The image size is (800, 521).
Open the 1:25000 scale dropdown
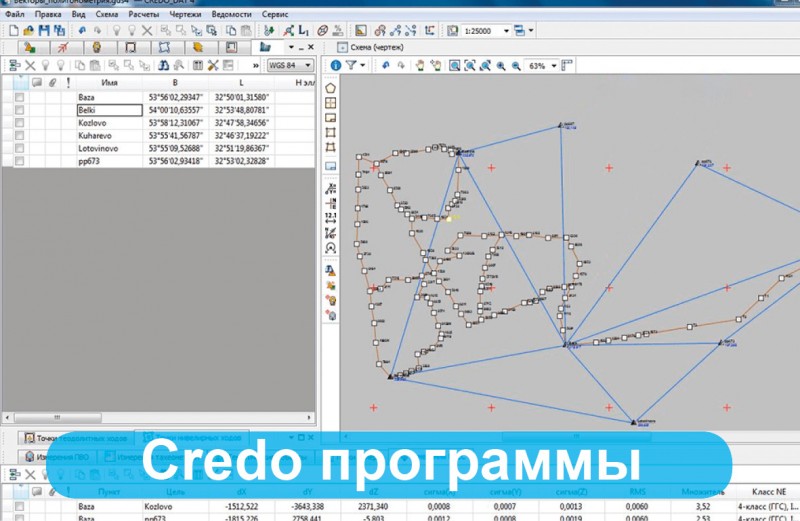pyautogui.click(x=506, y=31)
